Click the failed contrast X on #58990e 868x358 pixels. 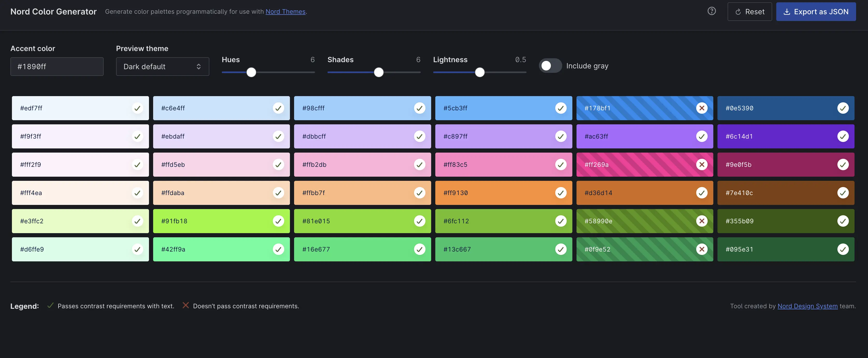702,221
